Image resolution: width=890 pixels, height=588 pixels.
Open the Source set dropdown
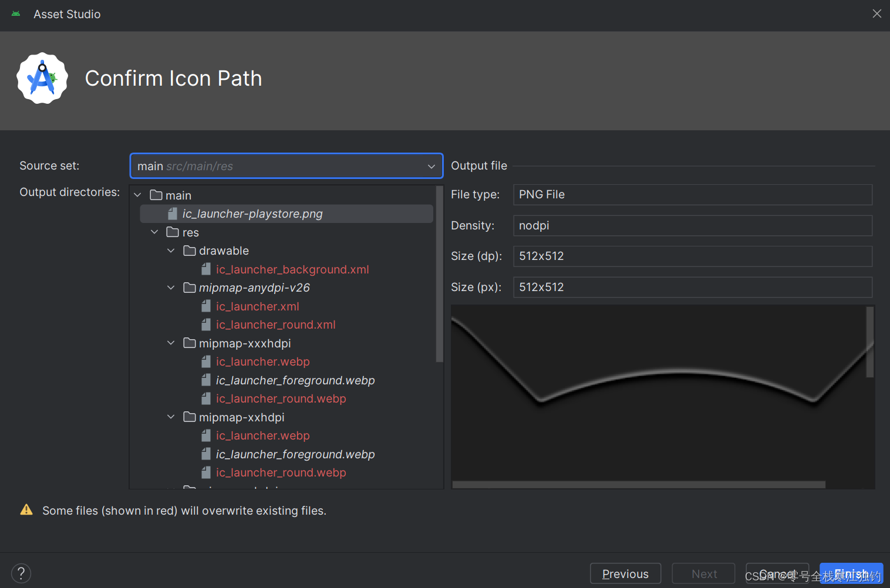(286, 166)
